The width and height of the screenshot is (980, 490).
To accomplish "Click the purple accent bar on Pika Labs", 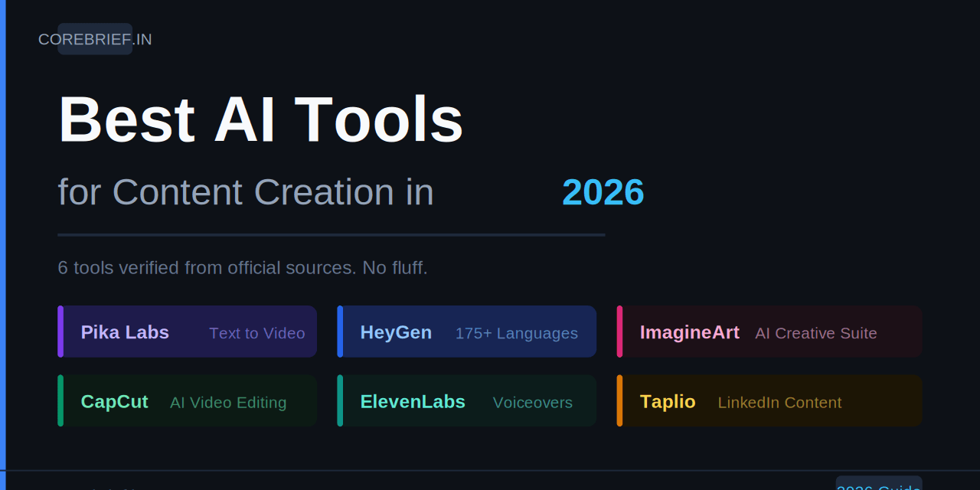I will coord(60,332).
